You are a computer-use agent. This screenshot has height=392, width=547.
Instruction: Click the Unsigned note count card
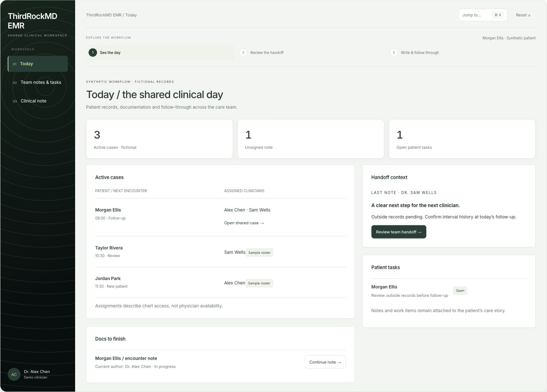311,139
